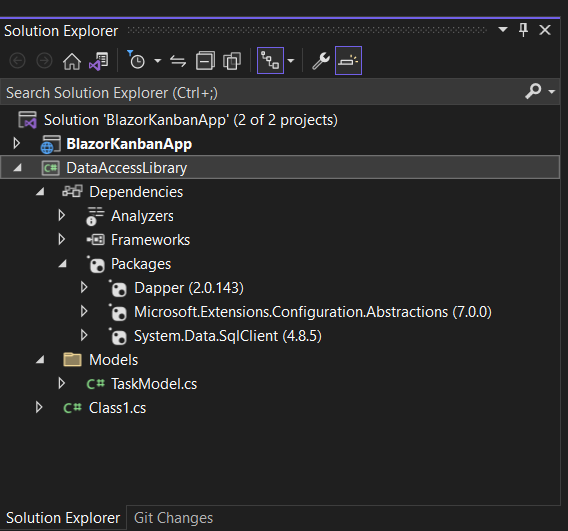Image resolution: width=568 pixels, height=531 pixels.
Task: Expand the BlazorKanbanApp project
Action: (x=16, y=143)
